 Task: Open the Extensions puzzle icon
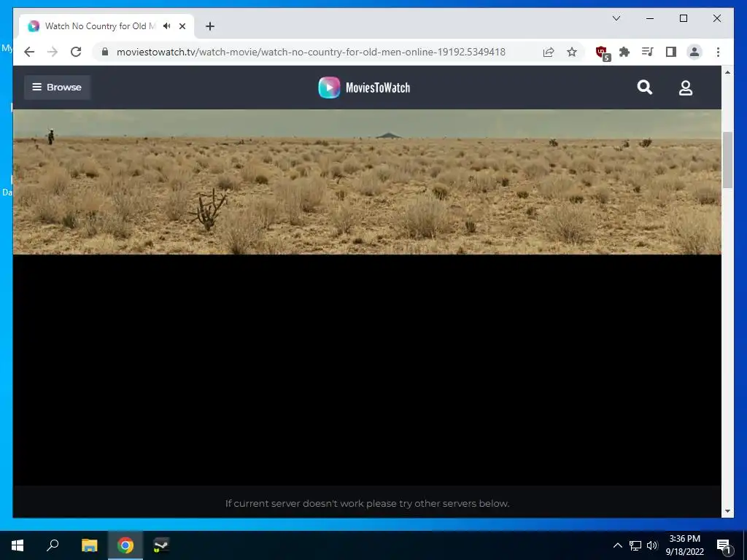tap(624, 52)
